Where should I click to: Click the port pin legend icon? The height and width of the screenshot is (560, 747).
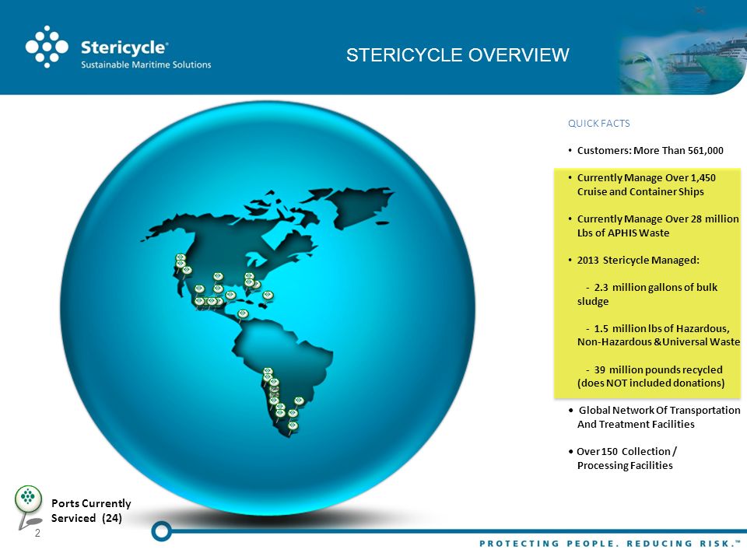click(x=29, y=506)
